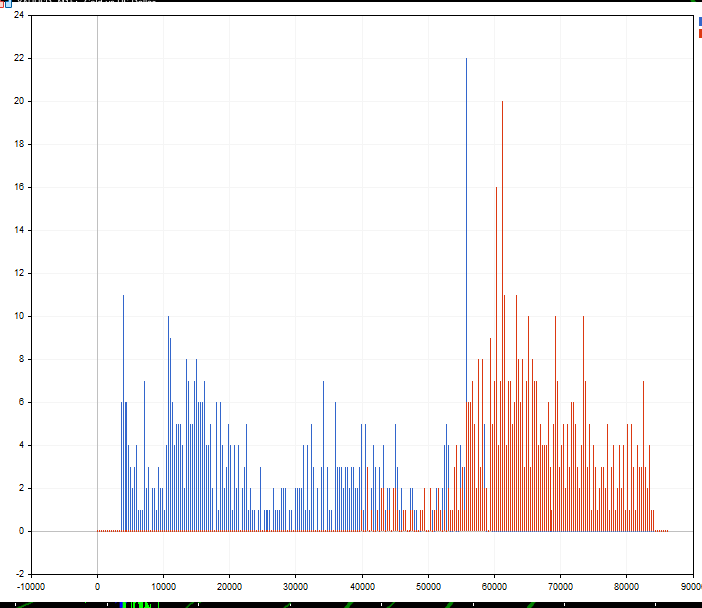Image resolution: width=702 pixels, height=608 pixels.
Task: Click the y-axis label 10
Action: pyautogui.click(x=19, y=316)
